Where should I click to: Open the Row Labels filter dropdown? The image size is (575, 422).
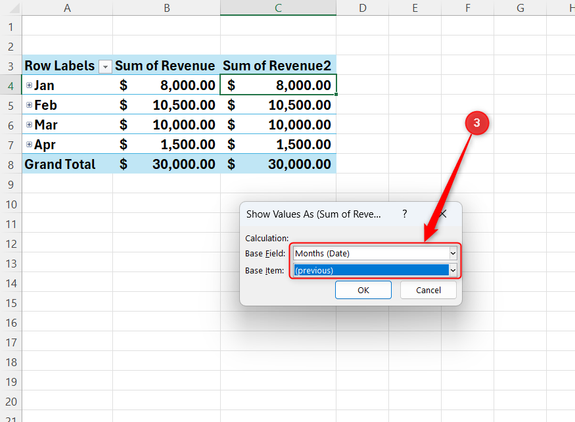(105, 67)
